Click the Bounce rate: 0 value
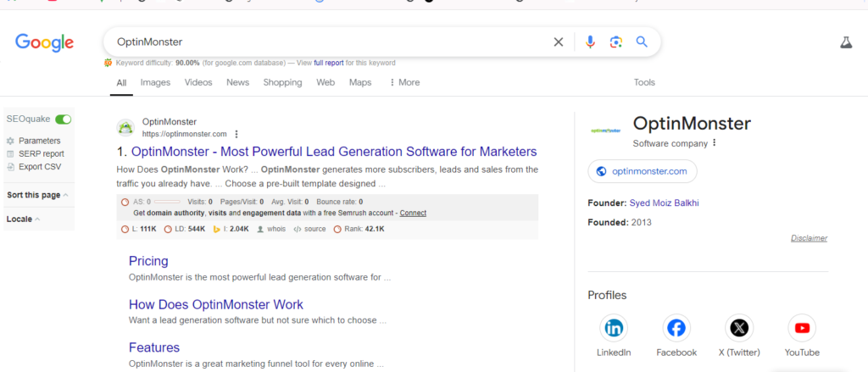Viewport: 868px width, 372px height. [339, 202]
